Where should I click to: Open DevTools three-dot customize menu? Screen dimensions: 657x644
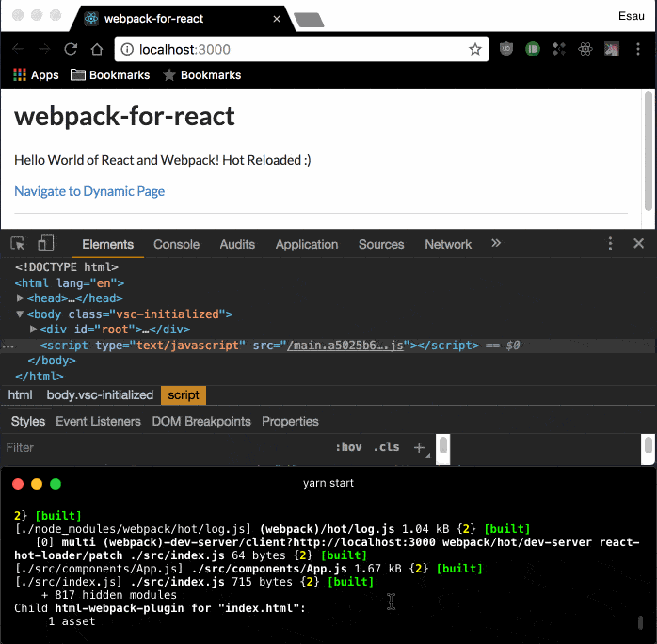pyautogui.click(x=610, y=244)
